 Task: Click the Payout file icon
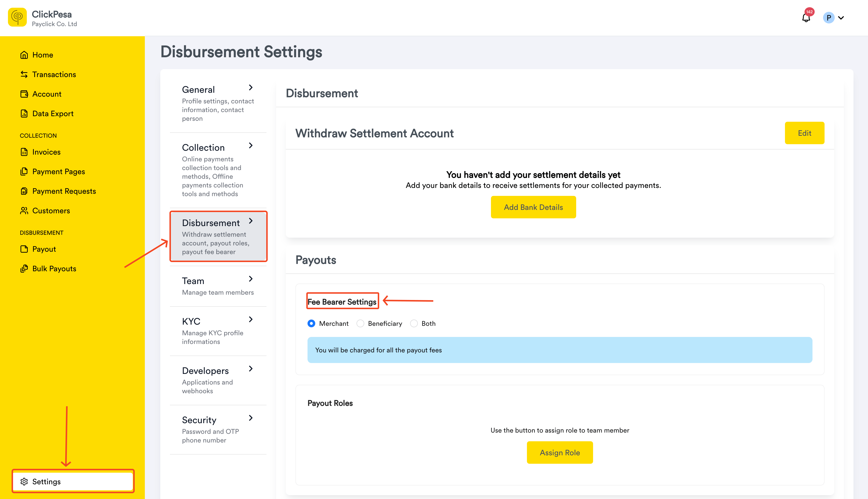[x=24, y=249]
